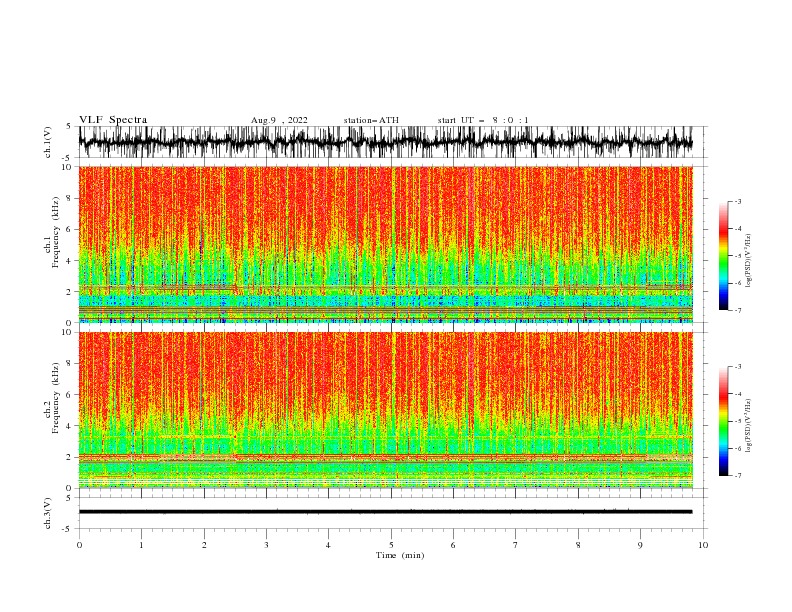Click the ch.2 color bar "-7" tick label
792x612 pixels.
738,476
